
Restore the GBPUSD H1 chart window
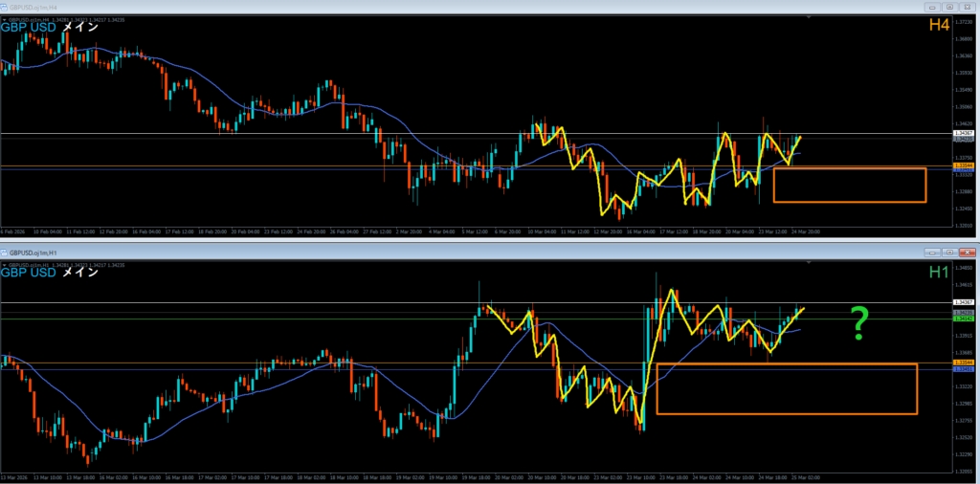tap(949, 253)
